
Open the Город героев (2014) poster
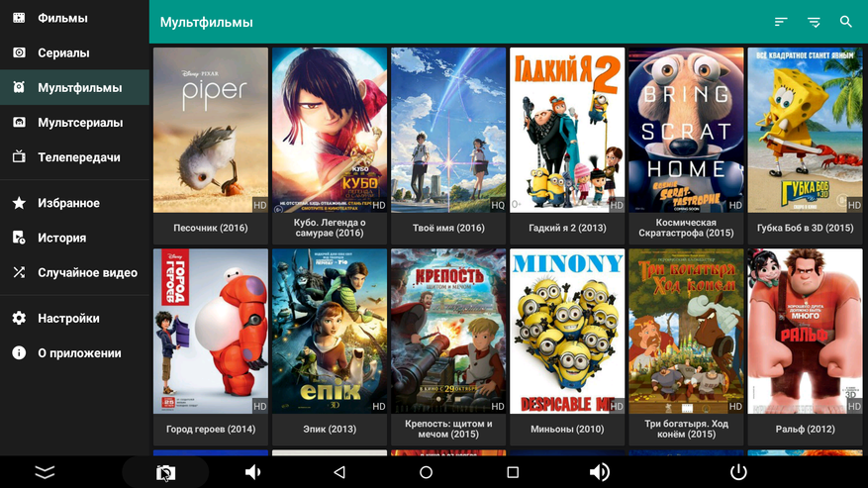click(x=211, y=331)
